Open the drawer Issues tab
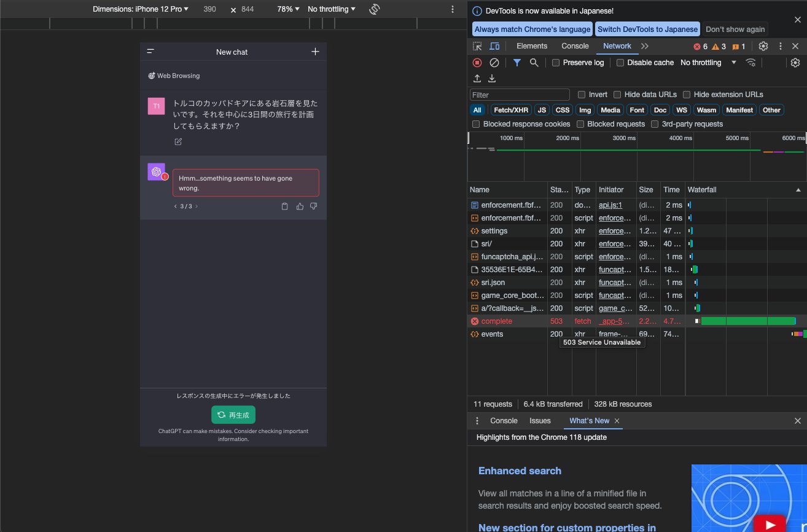The width and height of the screenshot is (807, 532). coord(540,421)
